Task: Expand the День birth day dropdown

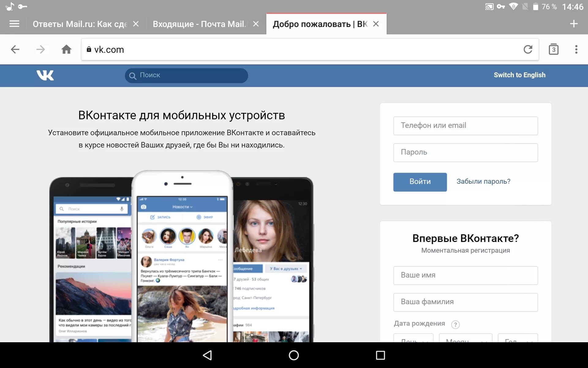Action: [413, 338]
